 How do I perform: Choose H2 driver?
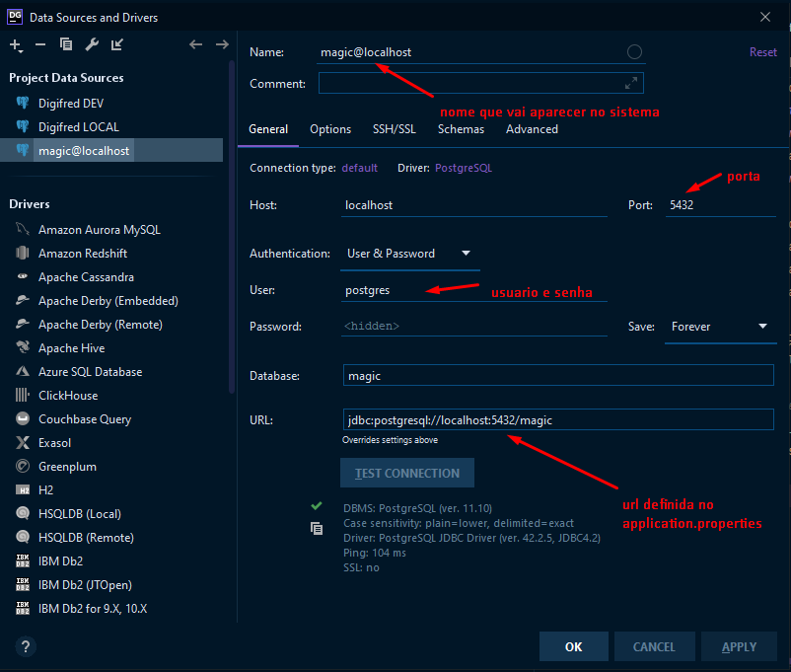coord(111,490)
